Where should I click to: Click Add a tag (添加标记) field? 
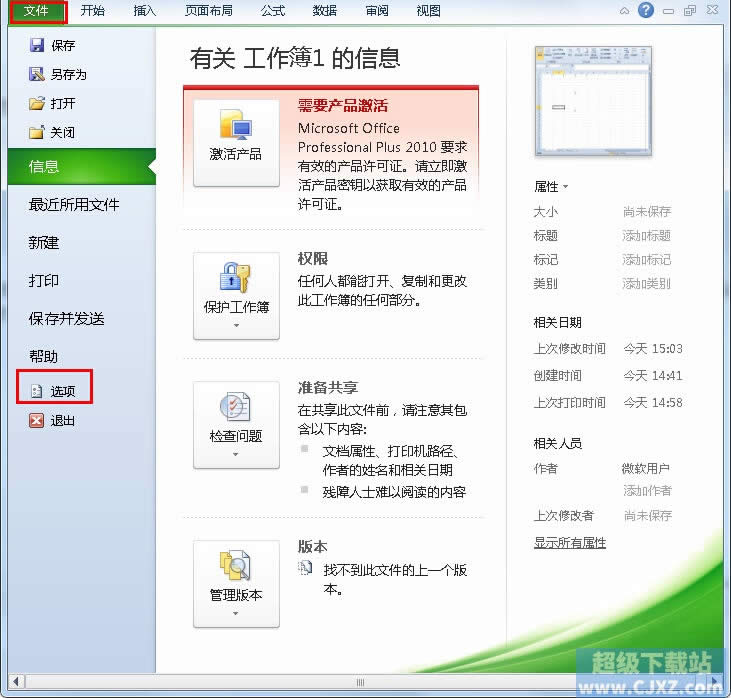(646, 260)
